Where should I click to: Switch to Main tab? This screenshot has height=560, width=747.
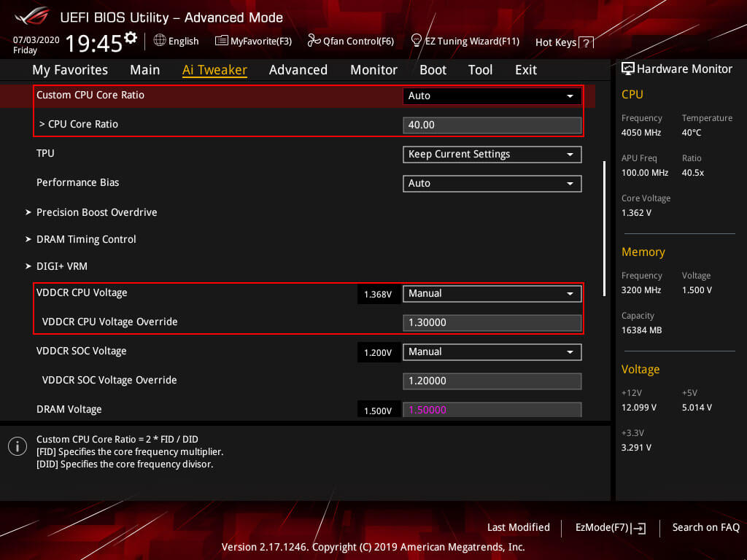pyautogui.click(x=145, y=70)
